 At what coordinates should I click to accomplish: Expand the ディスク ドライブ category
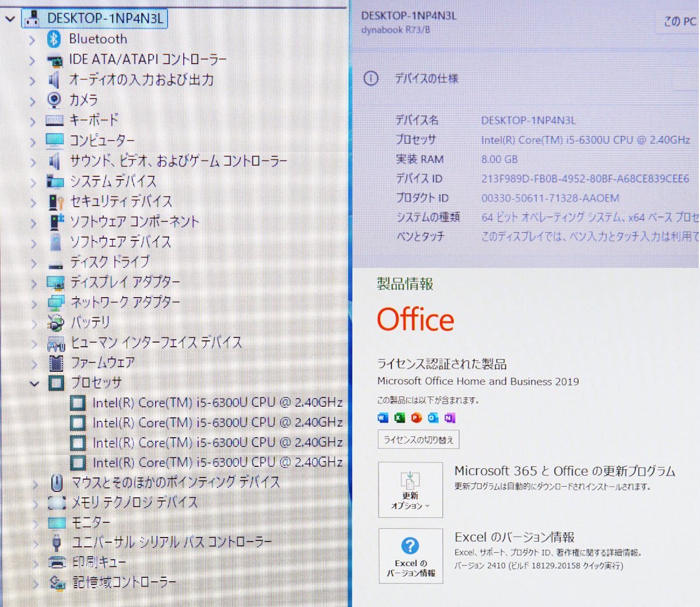(x=34, y=263)
